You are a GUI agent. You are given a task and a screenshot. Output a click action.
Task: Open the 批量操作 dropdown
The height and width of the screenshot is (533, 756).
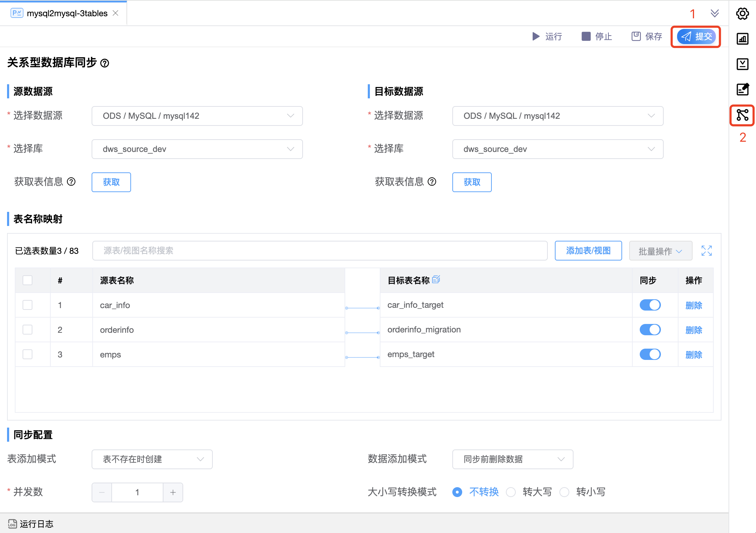(x=660, y=251)
